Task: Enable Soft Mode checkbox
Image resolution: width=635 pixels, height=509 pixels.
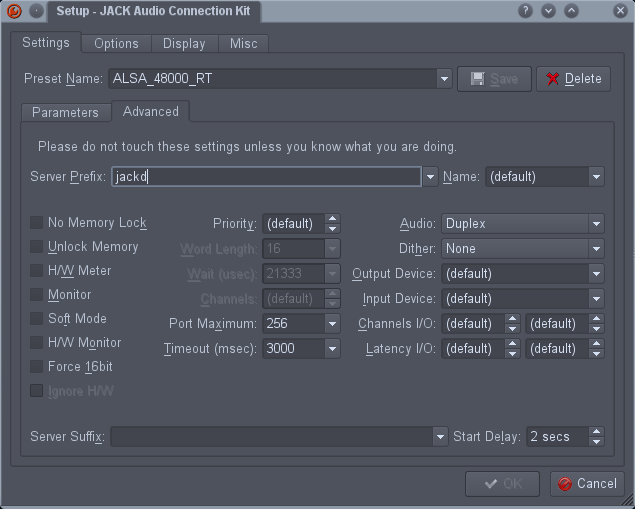Action: coord(36,319)
